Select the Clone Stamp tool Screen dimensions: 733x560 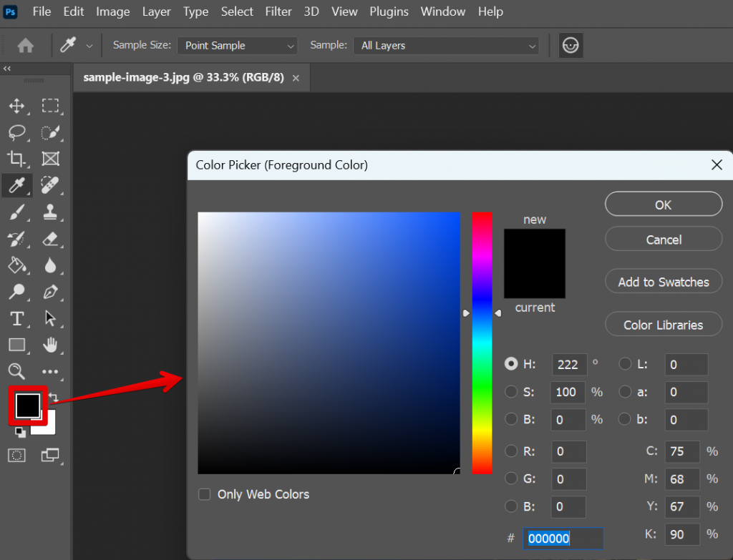[x=50, y=212]
